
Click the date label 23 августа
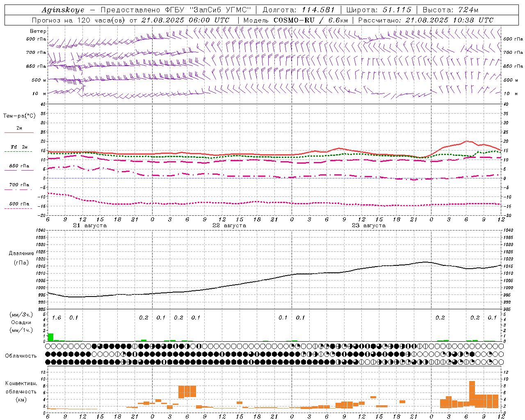(x=369, y=226)
